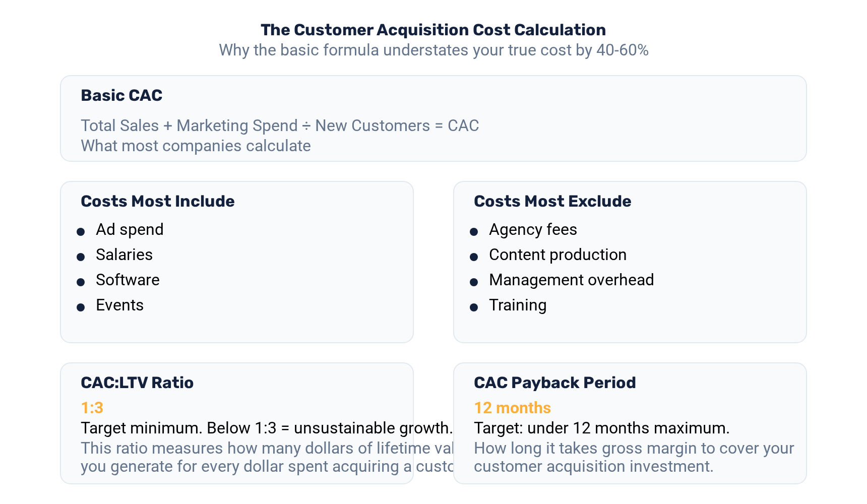Click the bullet dot beside Events
867x504 pixels.
(81, 307)
